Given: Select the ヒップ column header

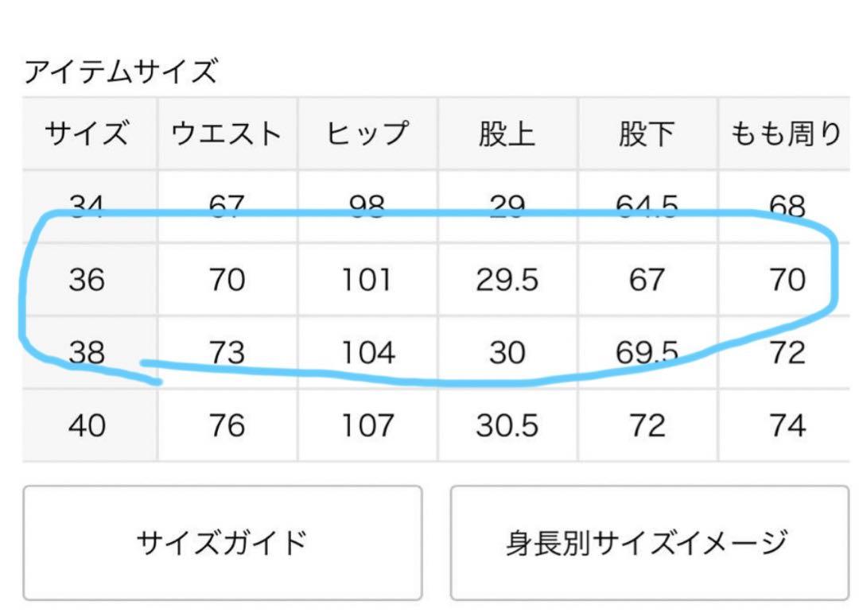Looking at the screenshot, I should click(x=367, y=134).
